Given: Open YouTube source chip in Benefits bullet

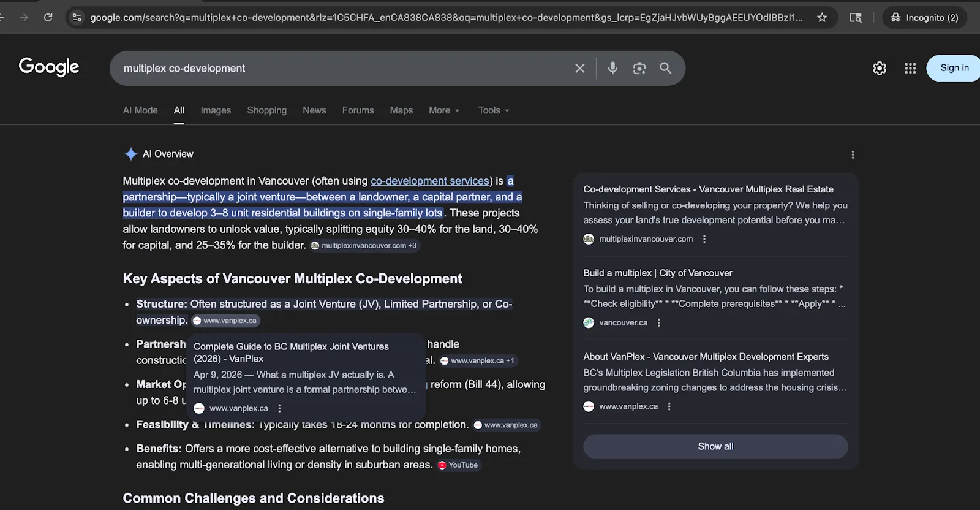Looking at the screenshot, I should [458, 465].
